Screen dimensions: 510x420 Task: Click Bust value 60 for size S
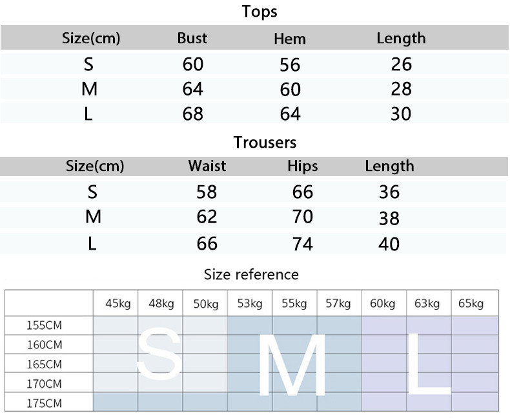click(x=193, y=64)
